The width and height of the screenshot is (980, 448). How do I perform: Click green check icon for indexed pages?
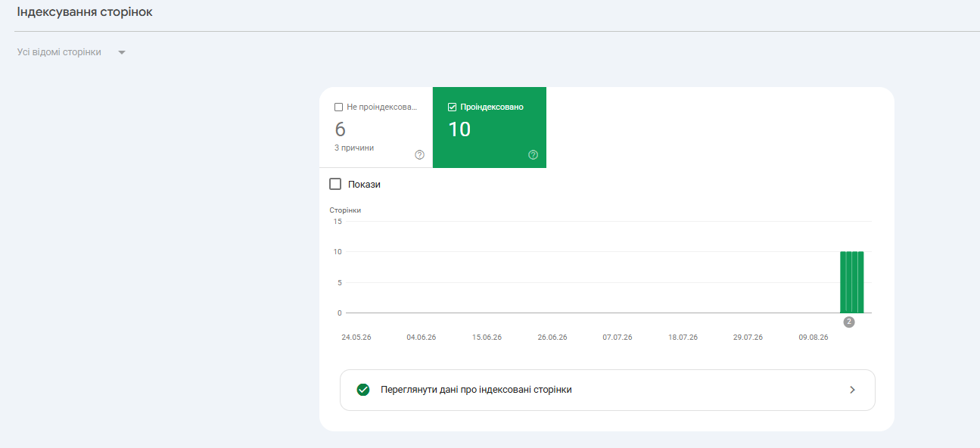(363, 390)
